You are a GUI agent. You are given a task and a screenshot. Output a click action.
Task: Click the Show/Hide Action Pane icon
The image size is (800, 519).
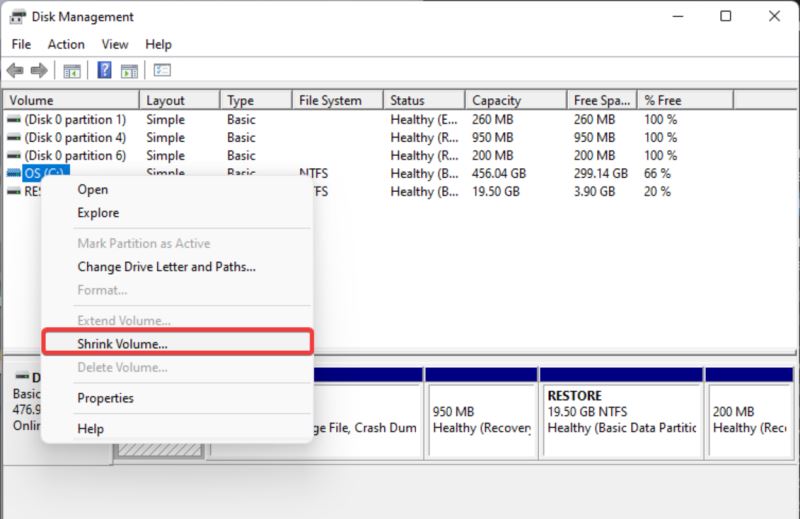[x=128, y=71]
